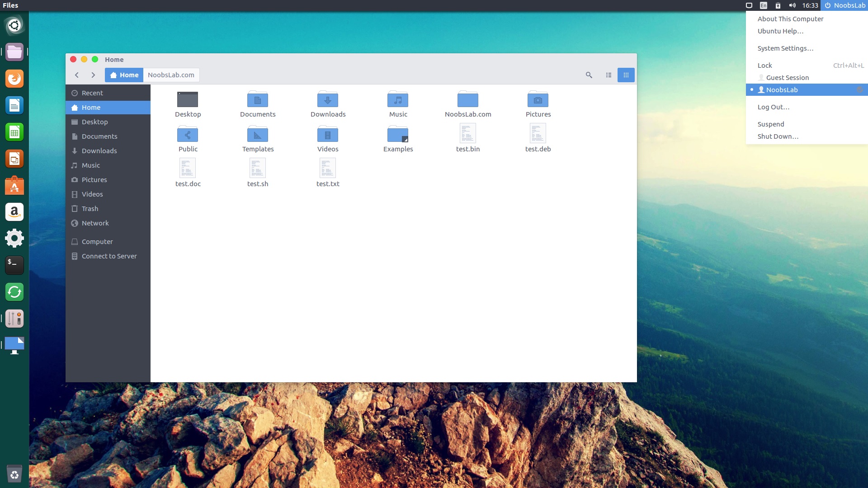This screenshot has height=488, width=868.
Task: Switch to list view
Action: (x=609, y=75)
